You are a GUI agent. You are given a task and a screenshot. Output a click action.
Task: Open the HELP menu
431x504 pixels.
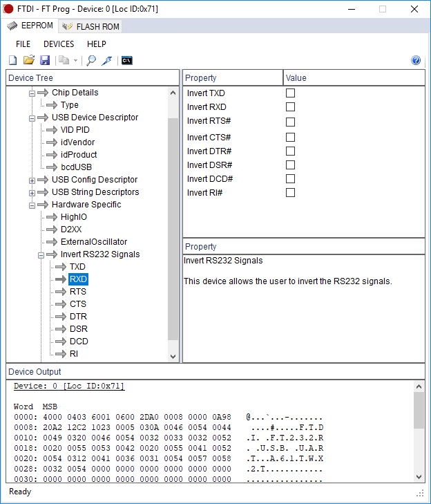96,44
